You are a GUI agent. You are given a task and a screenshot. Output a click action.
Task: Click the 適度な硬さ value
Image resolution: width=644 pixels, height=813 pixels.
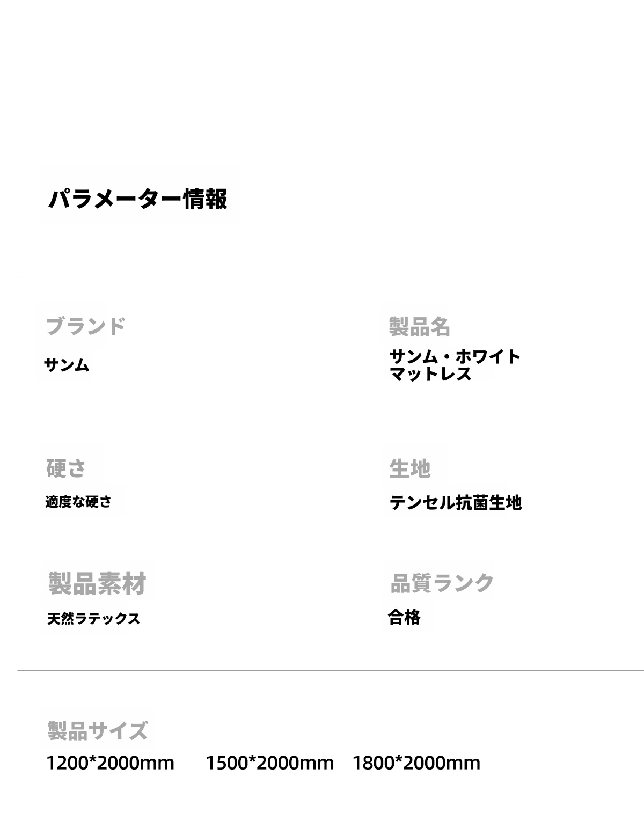78,502
